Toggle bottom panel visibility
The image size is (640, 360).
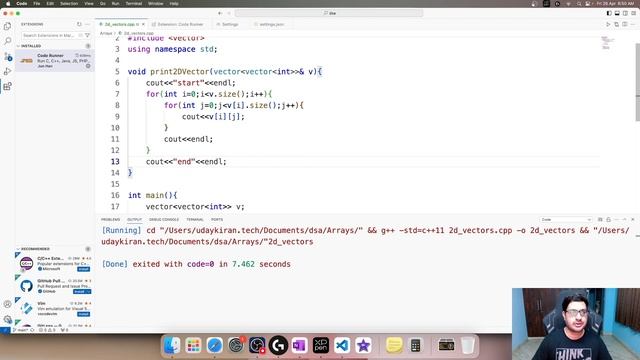point(617,13)
